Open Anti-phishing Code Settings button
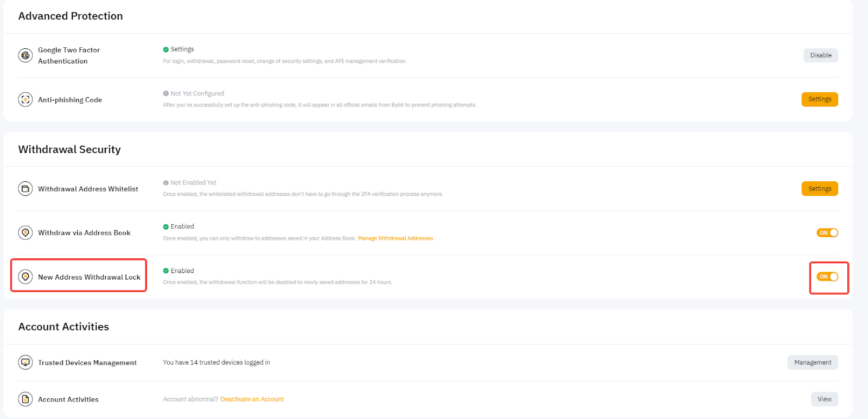The height and width of the screenshot is (419, 868). click(819, 99)
